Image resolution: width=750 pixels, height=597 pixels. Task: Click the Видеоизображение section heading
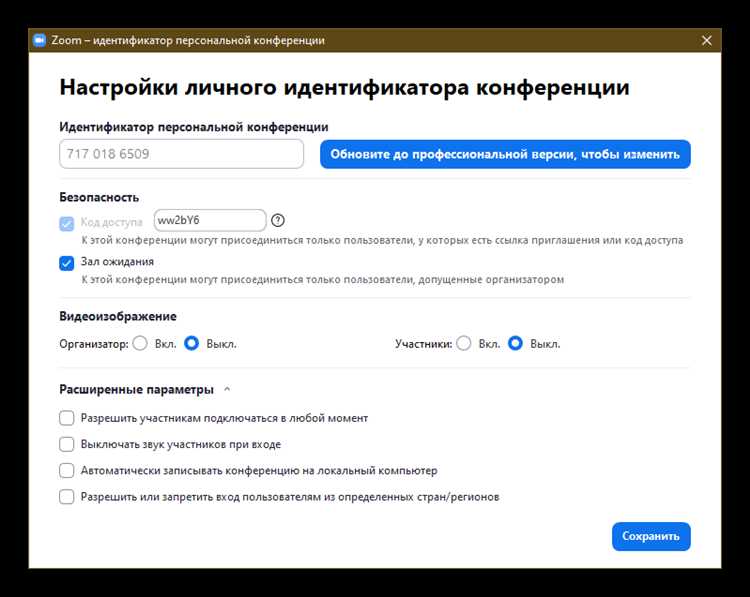pyautogui.click(x=118, y=316)
